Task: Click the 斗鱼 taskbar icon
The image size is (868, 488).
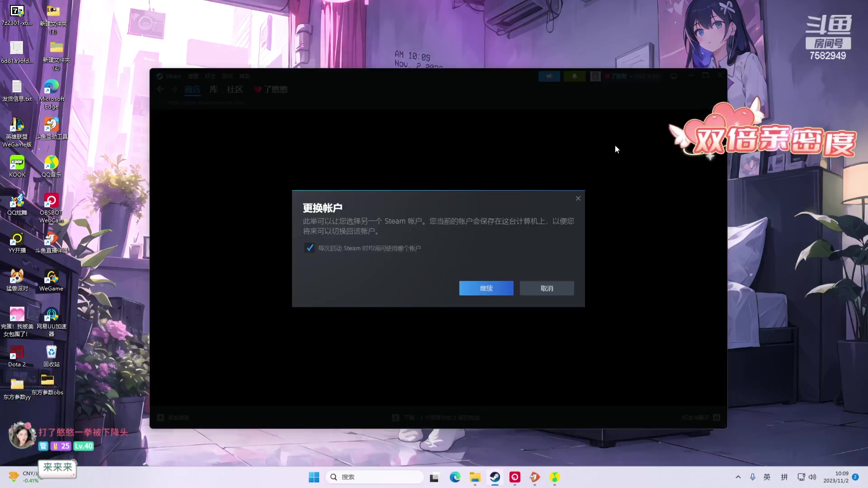Action: click(x=535, y=477)
